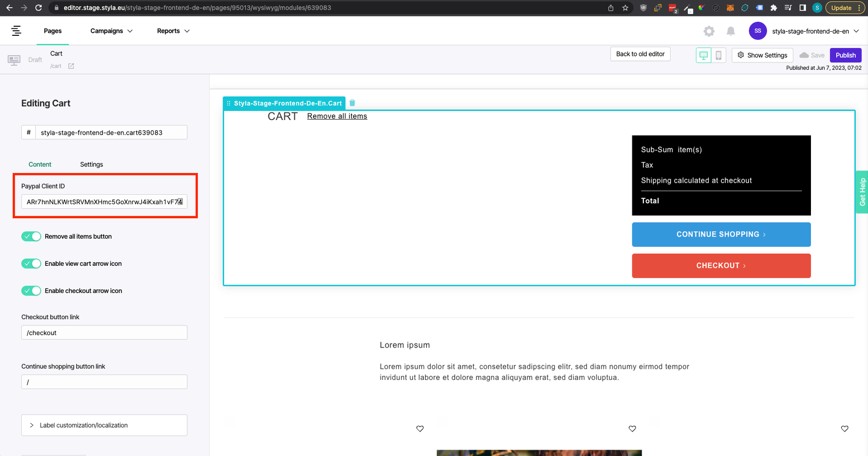The image size is (868, 456).
Task: Disable Enable view cart arrow icon
Action: (x=31, y=264)
